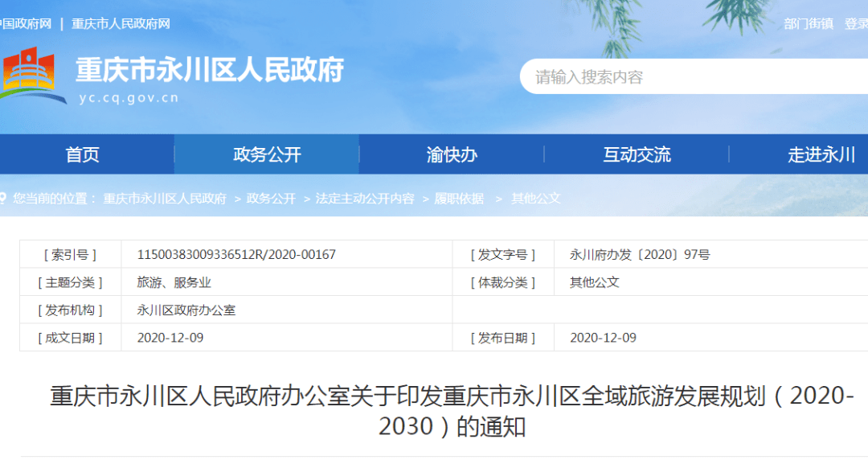The width and height of the screenshot is (868, 460).
Task: Go to the 首页 tab
Action: coord(82,154)
